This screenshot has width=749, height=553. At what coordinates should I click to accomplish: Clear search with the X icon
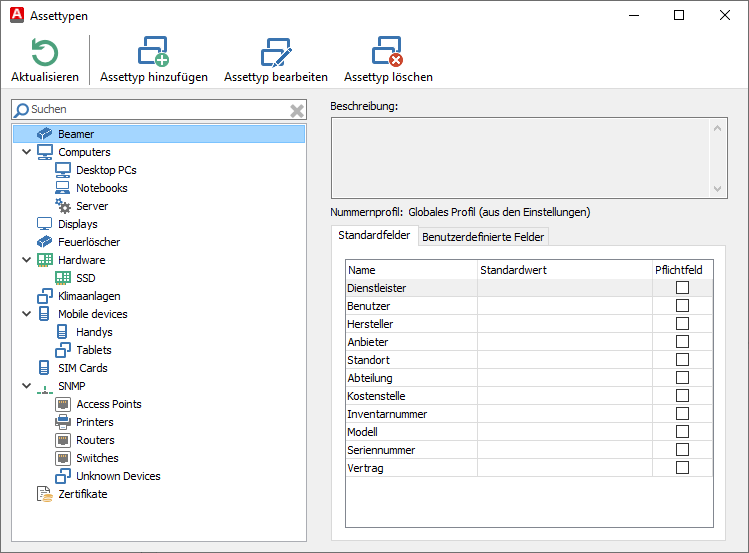297,111
